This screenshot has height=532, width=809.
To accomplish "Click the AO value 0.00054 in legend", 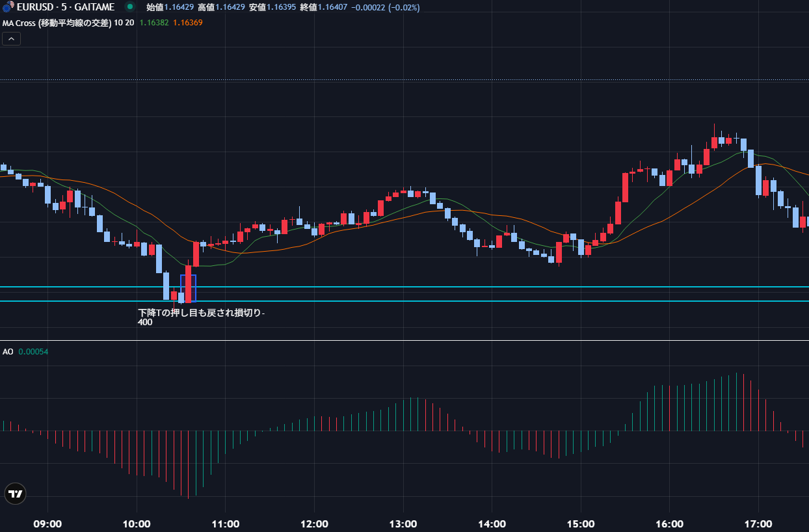I will [x=33, y=352].
